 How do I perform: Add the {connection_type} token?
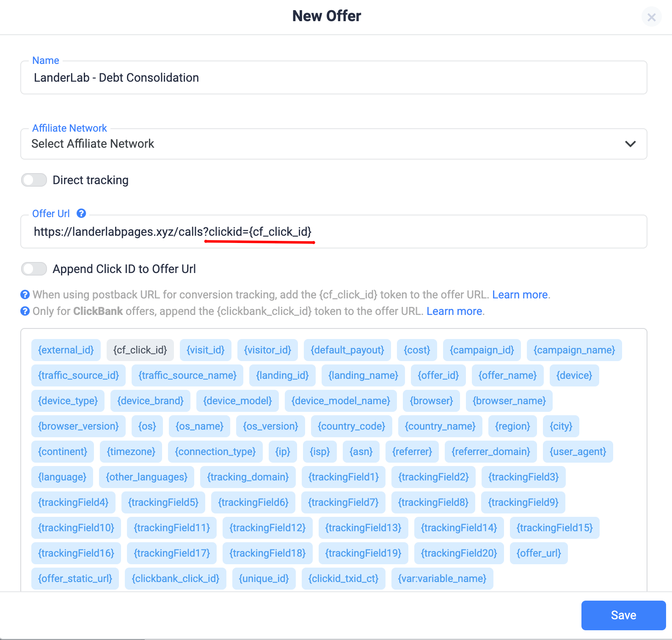215,452
